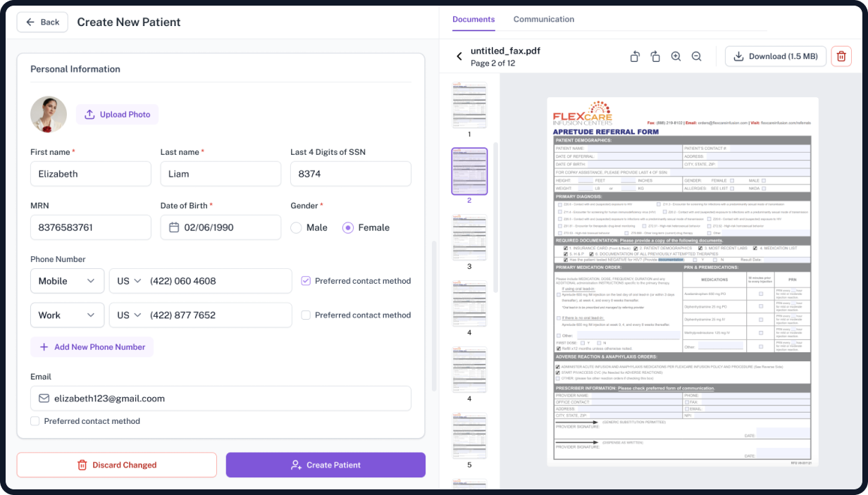868x495 pixels.
Task: Zoom out of the PDF document
Action: pyautogui.click(x=696, y=56)
